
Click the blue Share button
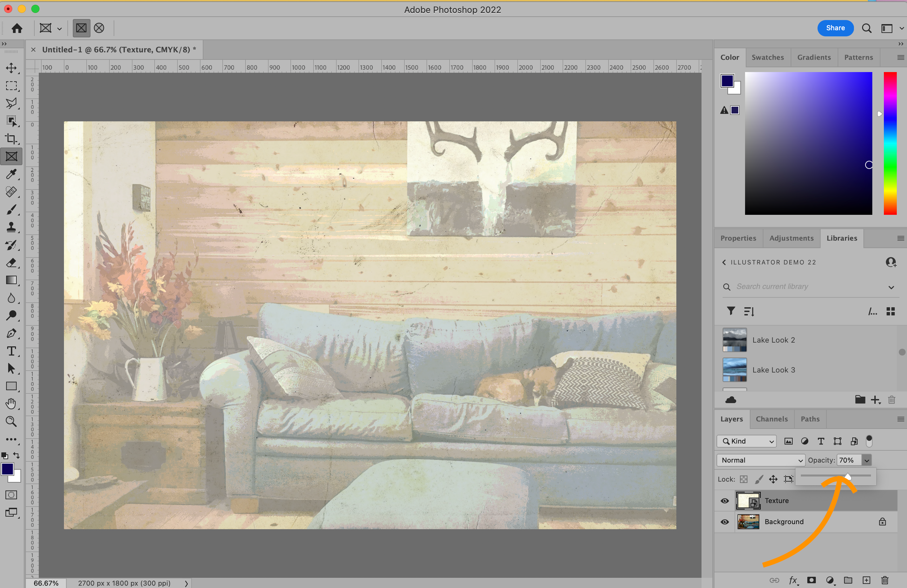pyautogui.click(x=835, y=28)
